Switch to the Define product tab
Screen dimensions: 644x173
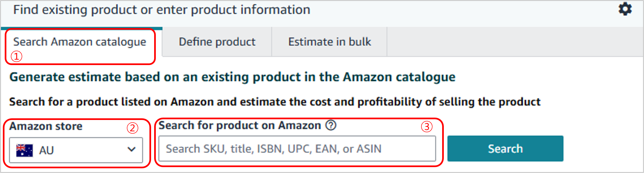coord(217,42)
